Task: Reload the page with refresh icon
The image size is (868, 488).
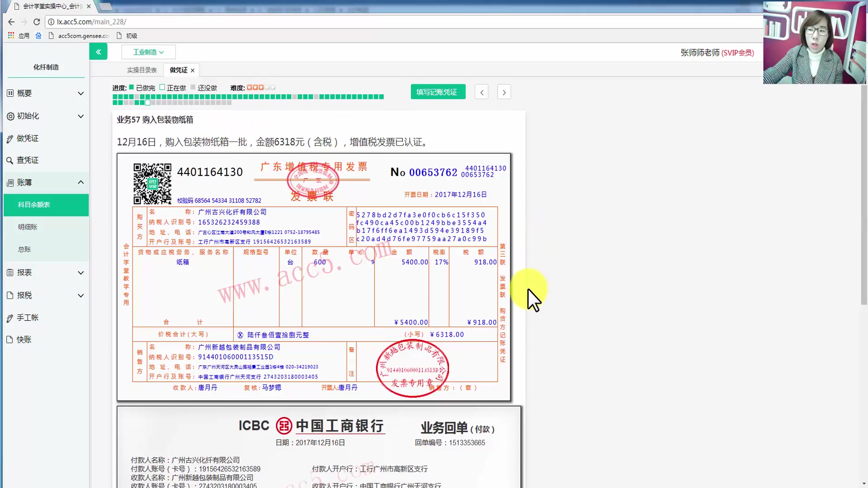Action: tap(37, 22)
